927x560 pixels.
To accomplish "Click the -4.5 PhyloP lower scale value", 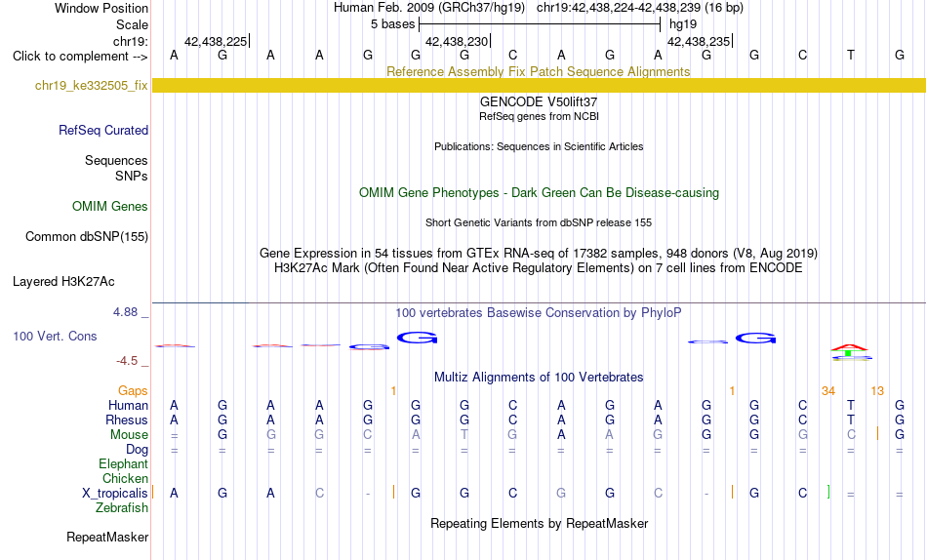I will [127, 361].
